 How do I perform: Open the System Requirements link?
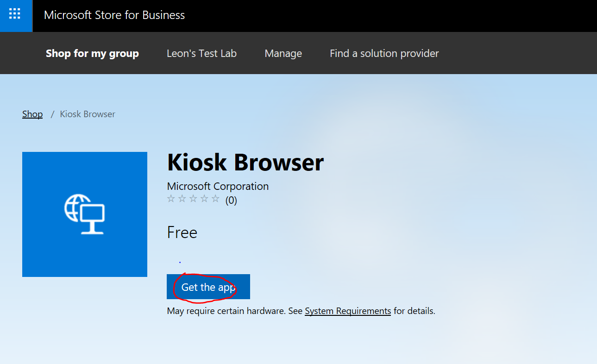tap(348, 311)
